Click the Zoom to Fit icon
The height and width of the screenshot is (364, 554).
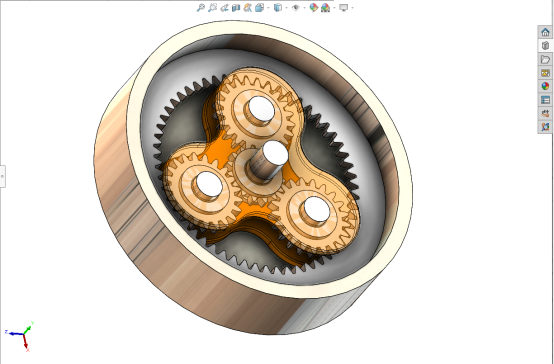click(x=201, y=8)
